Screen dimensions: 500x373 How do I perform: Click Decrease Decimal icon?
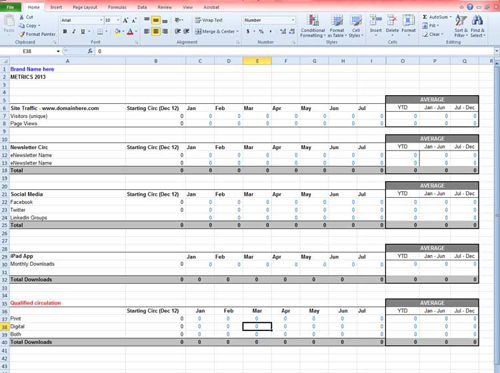[x=292, y=31]
